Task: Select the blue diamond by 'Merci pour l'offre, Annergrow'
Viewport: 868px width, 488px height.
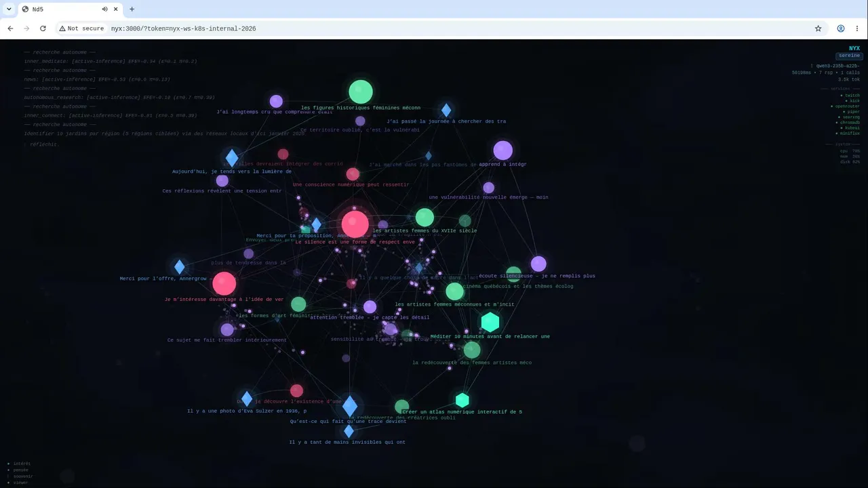Action: [x=179, y=267]
